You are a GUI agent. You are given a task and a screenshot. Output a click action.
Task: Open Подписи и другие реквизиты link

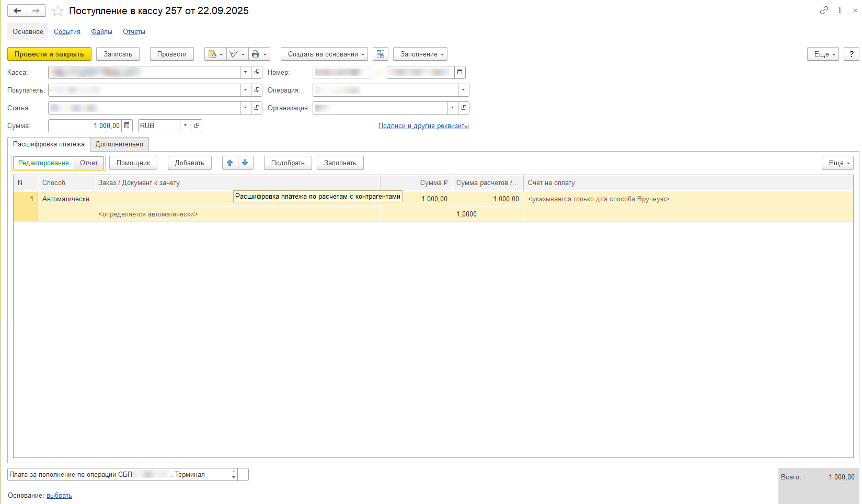click(x=423, y=126)
